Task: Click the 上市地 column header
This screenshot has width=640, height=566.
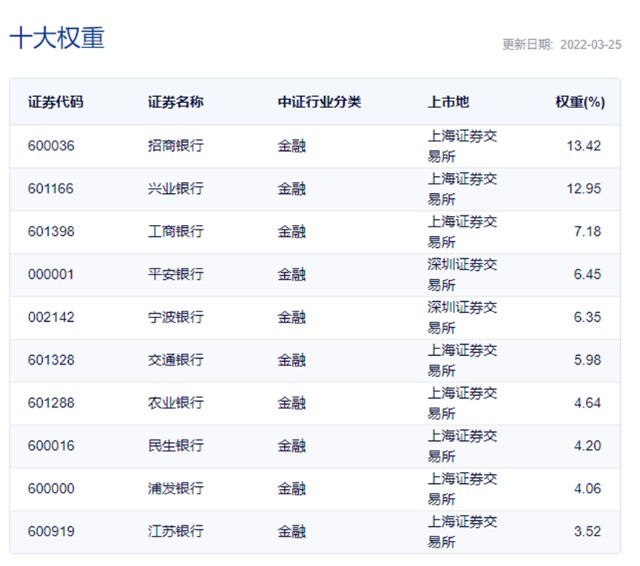Action: click(x=448, y=102)
